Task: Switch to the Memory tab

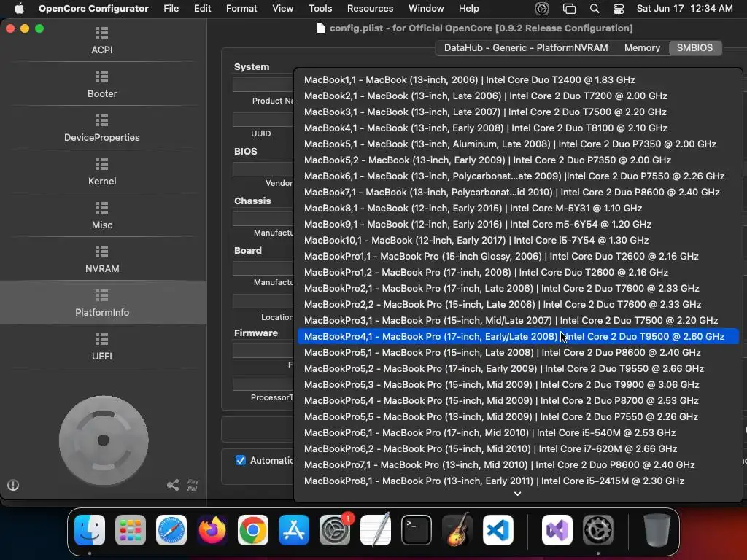Action: (x=642, y=47)
